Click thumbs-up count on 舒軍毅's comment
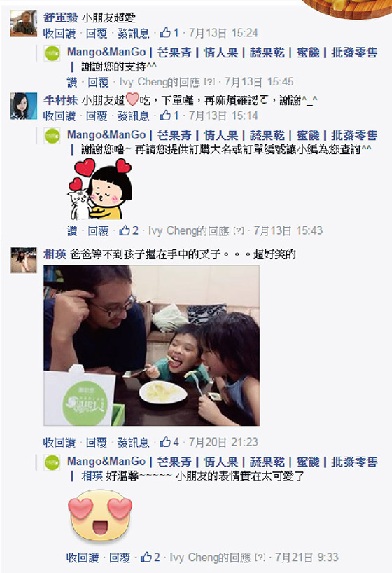This screenshot has width=392, height=573. (169, 33)
